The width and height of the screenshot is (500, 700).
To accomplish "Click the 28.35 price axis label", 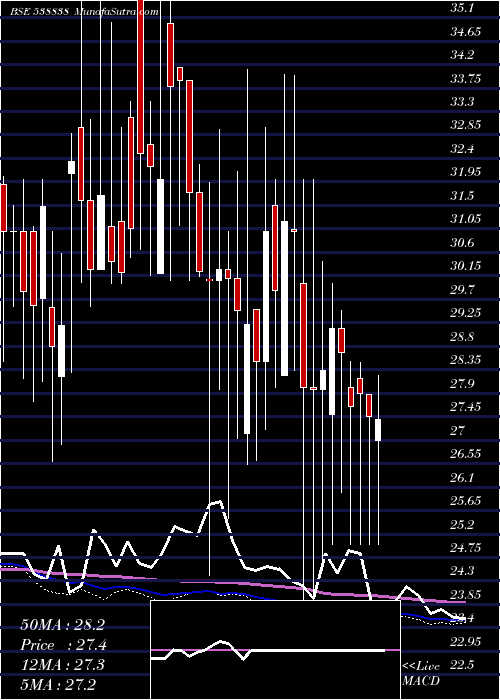I will point(467,359).
